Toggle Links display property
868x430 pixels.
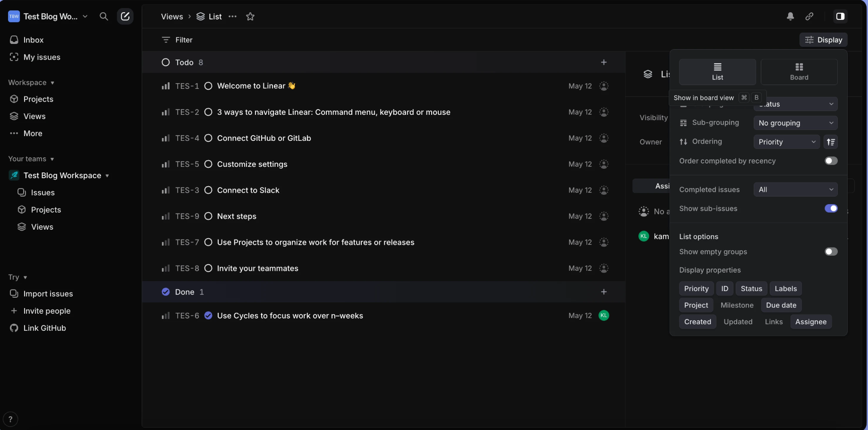click(774, 322)
